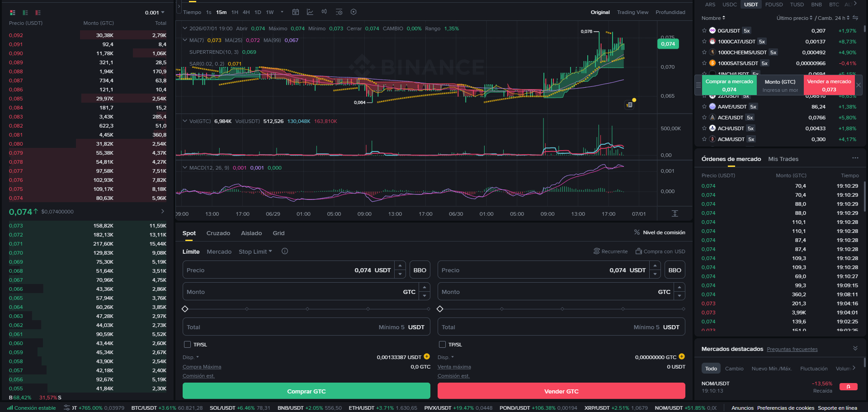Favorite the AAVE/USDT pair star

(x=704, y=107)
